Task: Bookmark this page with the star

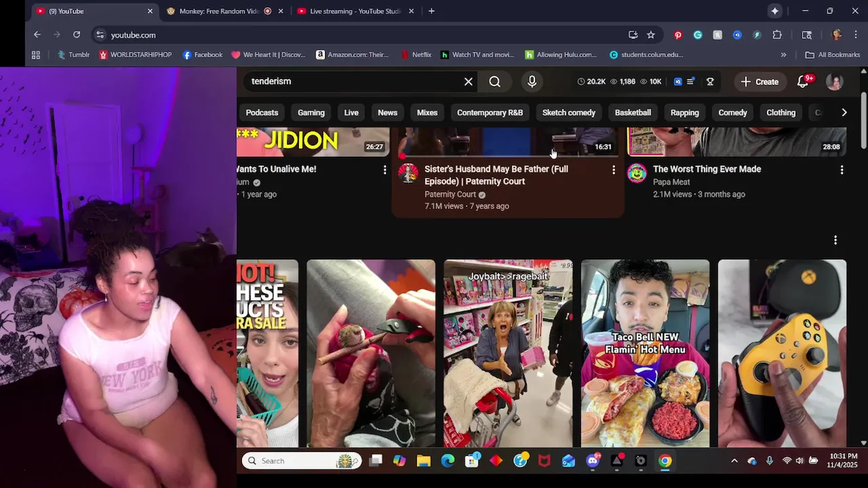Action: pyautogui.click(x=651, y=35)
